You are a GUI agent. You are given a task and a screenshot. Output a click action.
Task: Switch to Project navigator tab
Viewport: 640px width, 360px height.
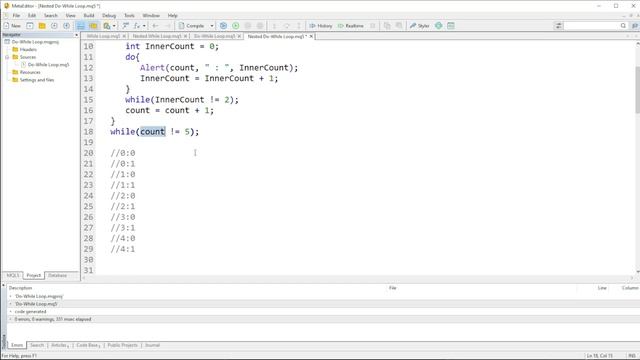pyautogui.click(x=33, y=276)
